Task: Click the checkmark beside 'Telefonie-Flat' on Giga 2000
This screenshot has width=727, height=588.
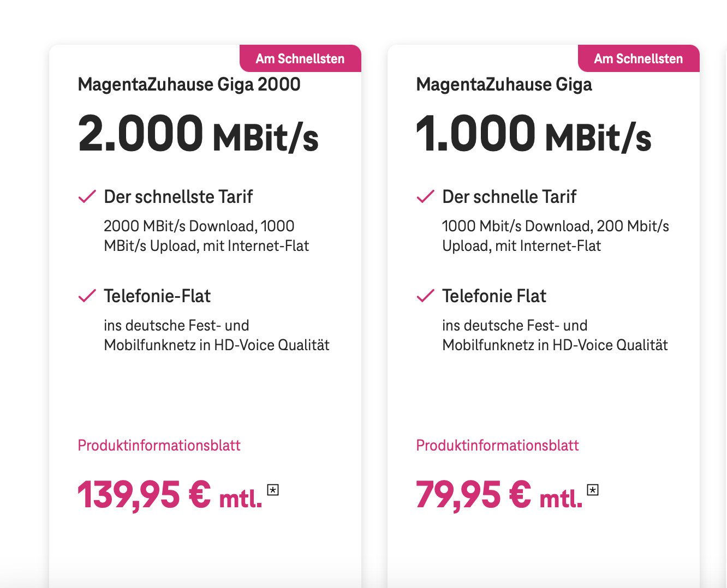Action: coord(86,296)
